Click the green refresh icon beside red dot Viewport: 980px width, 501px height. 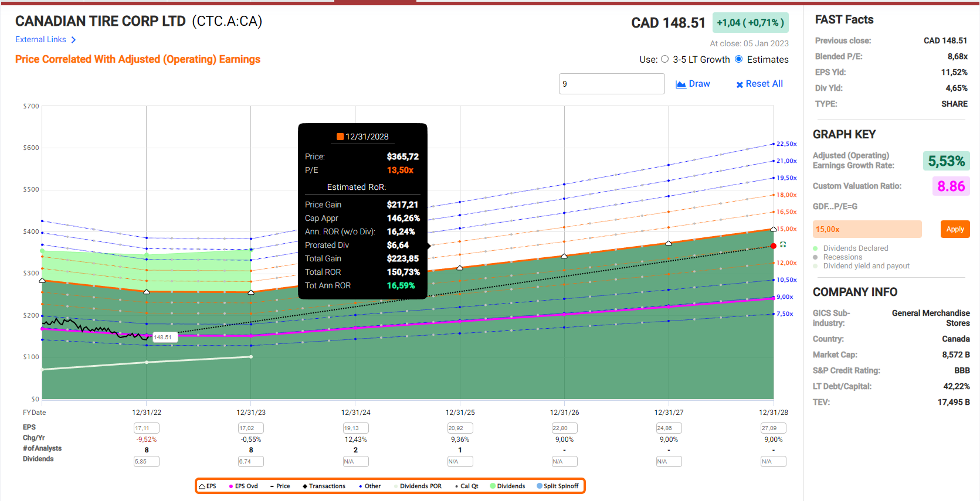coord(783,244)
